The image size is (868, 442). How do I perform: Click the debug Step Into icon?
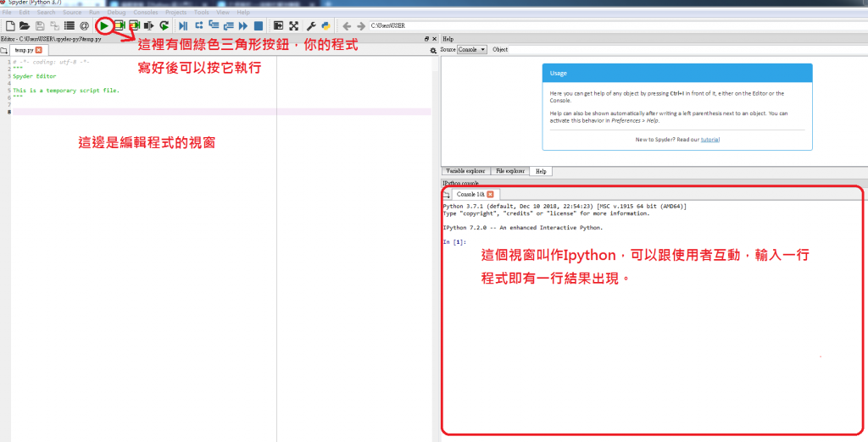214,25
